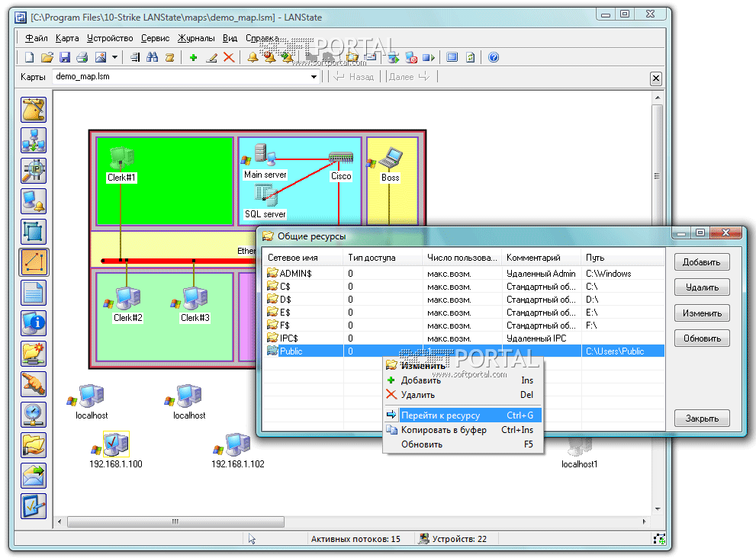The width and height of the screenshot is (756, 558).
Task: Open the Сервис menu
Action: click(156, 38)
